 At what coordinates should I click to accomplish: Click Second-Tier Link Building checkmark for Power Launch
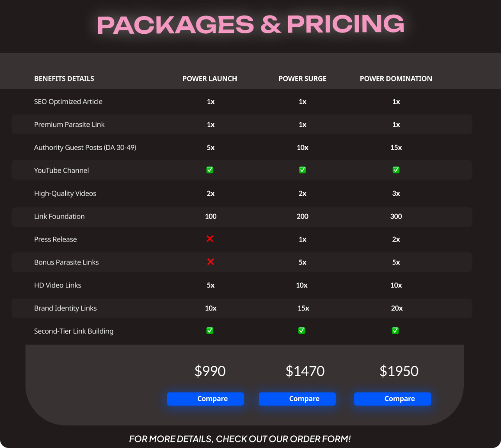click(210, 331)
